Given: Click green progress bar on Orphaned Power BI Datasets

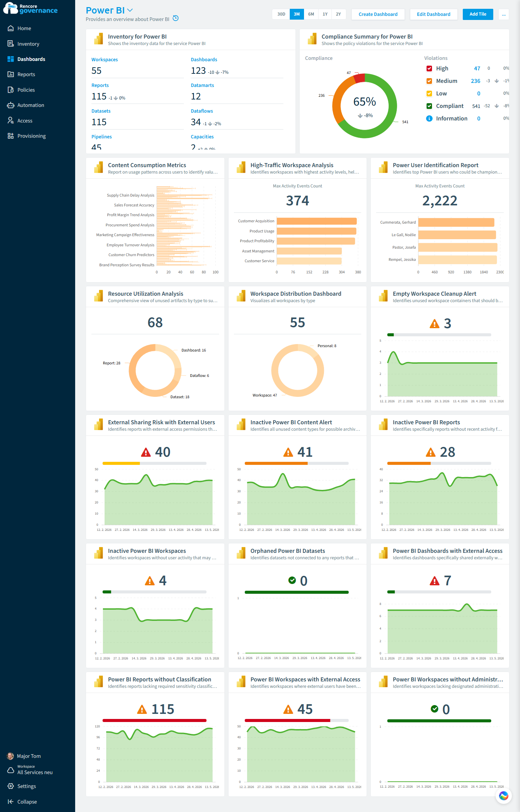Looking at the screenshot, I should (x=297, y=592).
